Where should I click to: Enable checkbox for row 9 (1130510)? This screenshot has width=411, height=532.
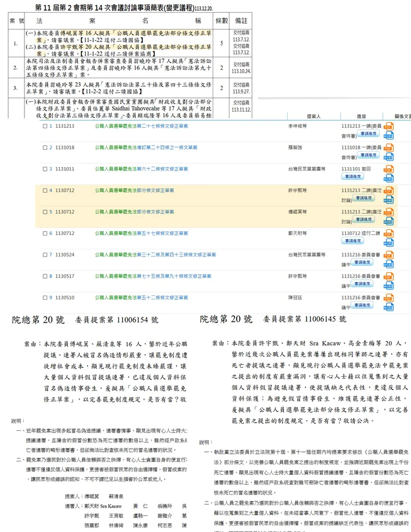[x=45, y=298]
